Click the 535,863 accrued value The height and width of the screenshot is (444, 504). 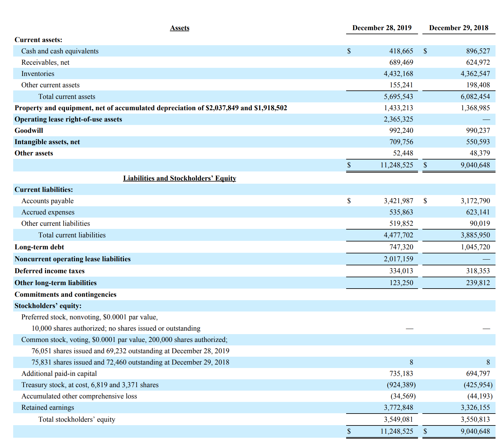click(401, 212)
